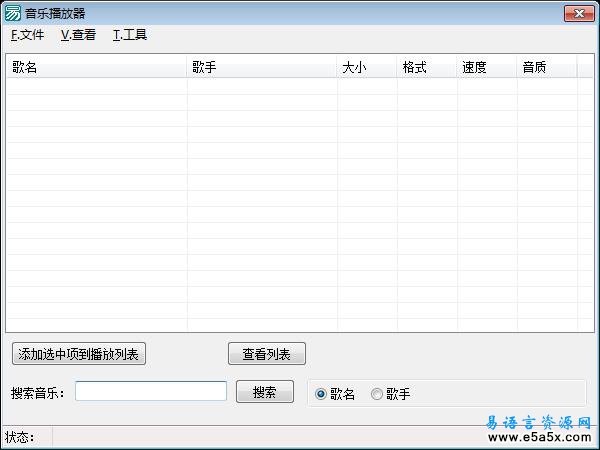Click the 查看列表 button
Screen dimensions: 600x450
[x=267, y=354]
